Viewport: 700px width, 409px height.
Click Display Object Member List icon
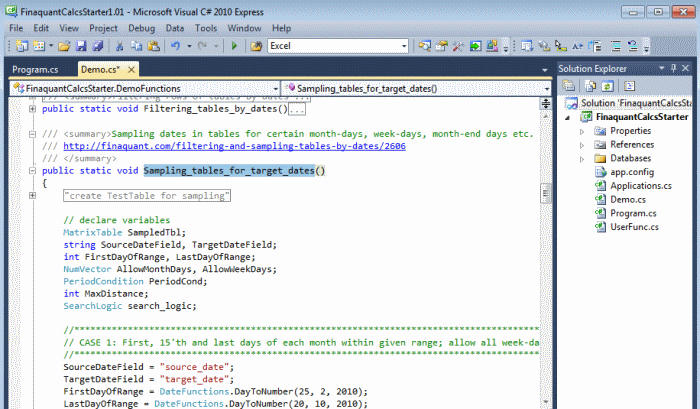[527, 46]
